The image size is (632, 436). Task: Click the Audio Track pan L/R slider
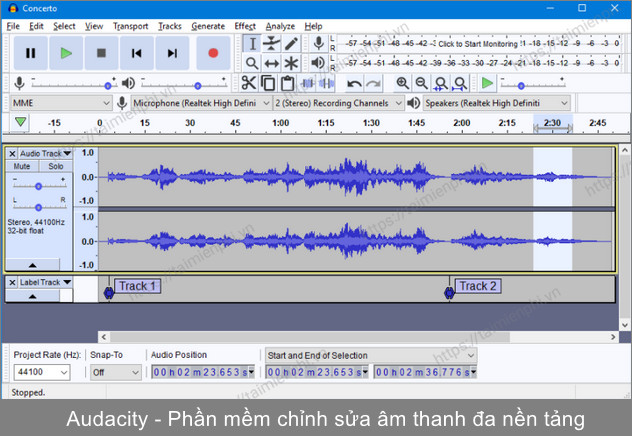[x=38, y=208]
